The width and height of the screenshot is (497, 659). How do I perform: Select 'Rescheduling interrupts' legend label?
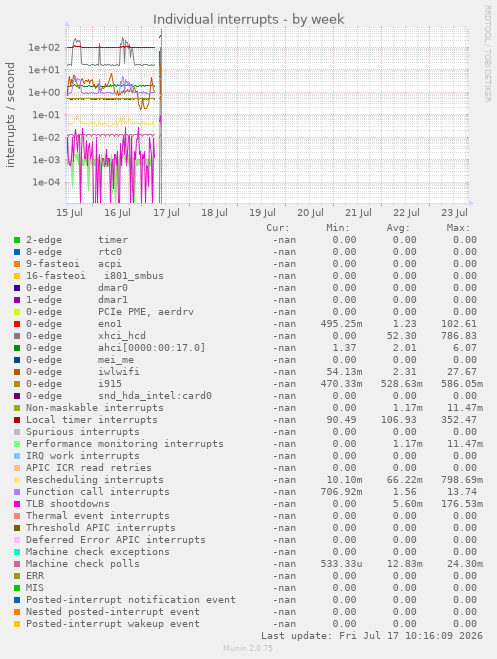click(95, 480)
